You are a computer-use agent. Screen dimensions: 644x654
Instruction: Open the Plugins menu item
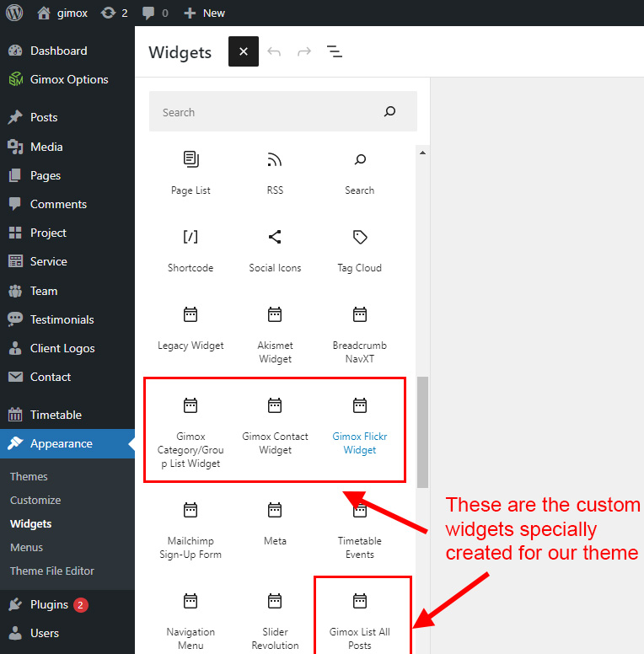tap(49, 604)
